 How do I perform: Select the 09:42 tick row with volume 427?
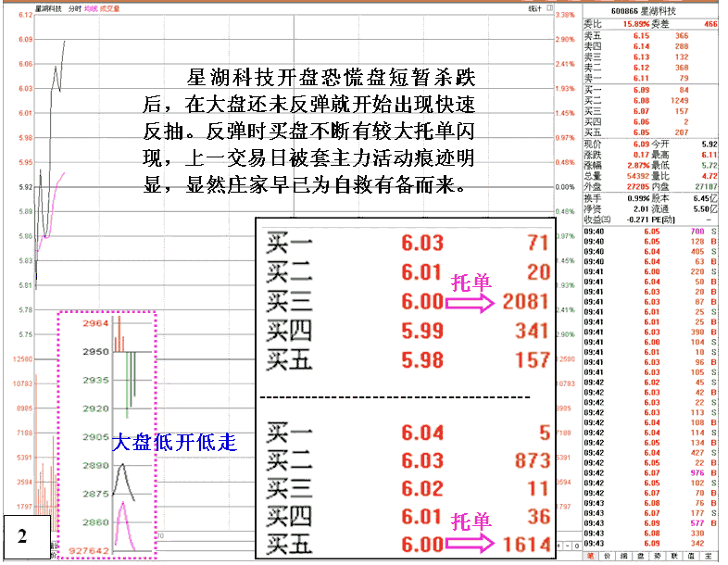[650, 453]
